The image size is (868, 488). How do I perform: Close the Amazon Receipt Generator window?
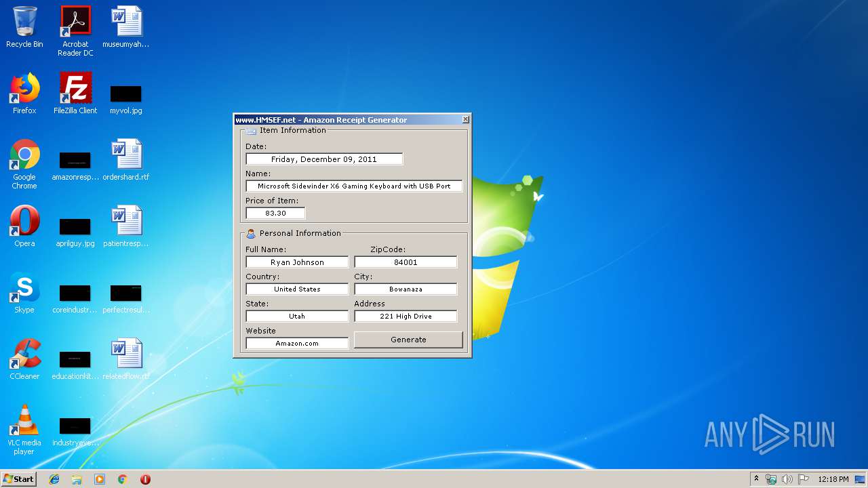(465, 119)
